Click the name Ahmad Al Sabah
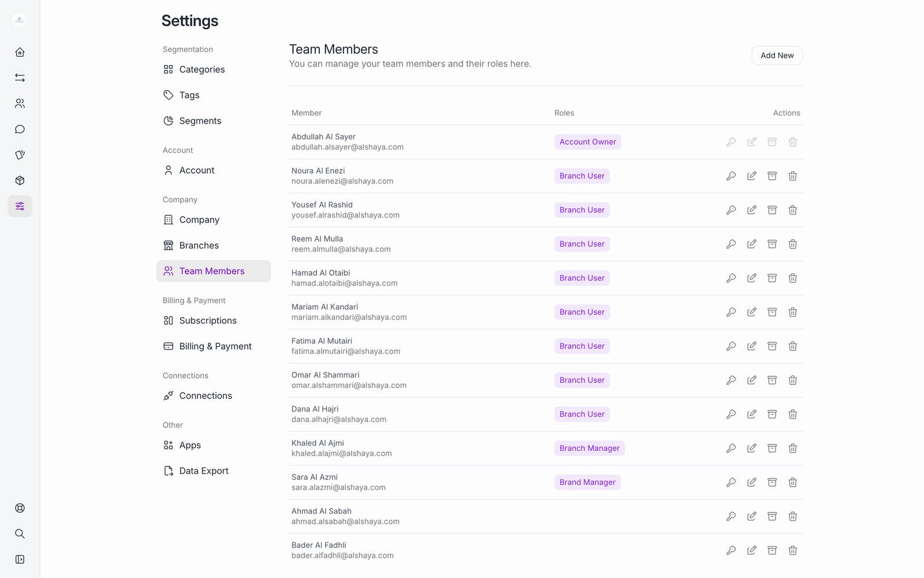The image size is (924, 578). point(322,511)
